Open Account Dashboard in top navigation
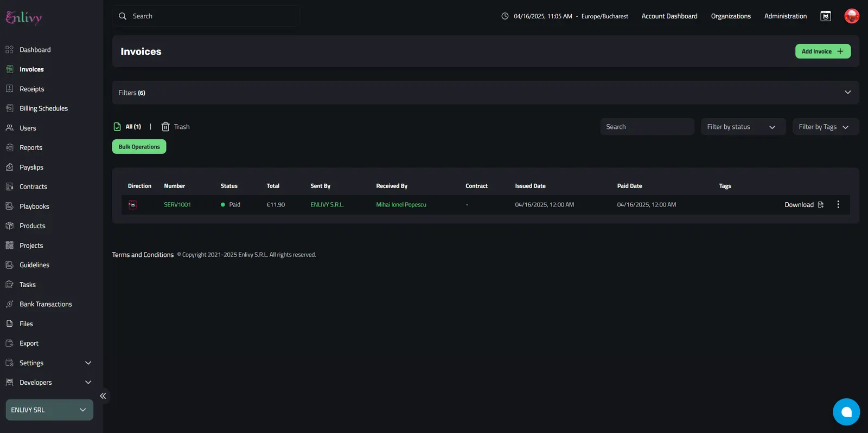 [669, 16]
